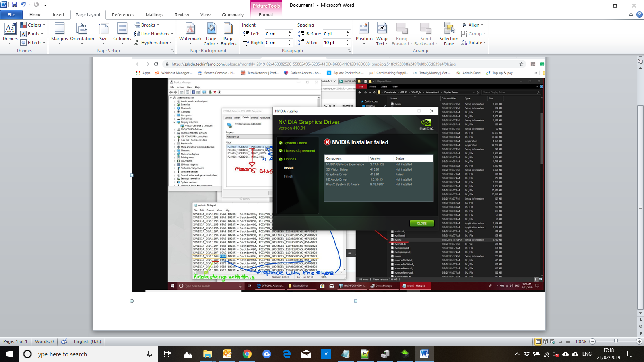Open theme Effects dropdown
644x362 pixels.
[33, 43]
